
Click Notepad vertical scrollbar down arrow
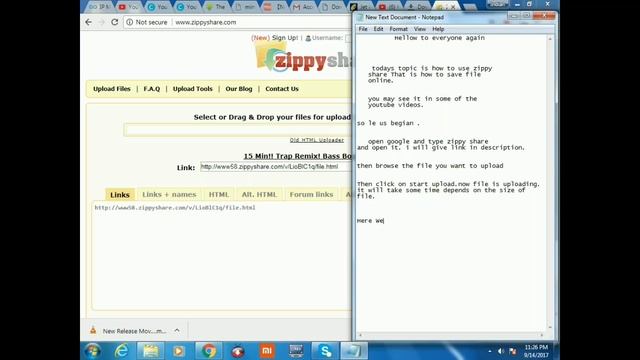[x=550, y=327]
